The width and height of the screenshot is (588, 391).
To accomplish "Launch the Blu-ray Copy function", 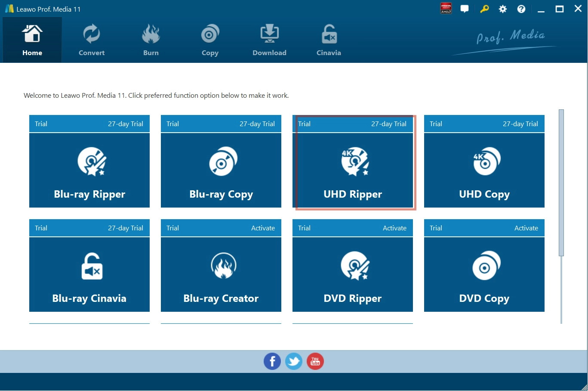I will pos(221,170).
